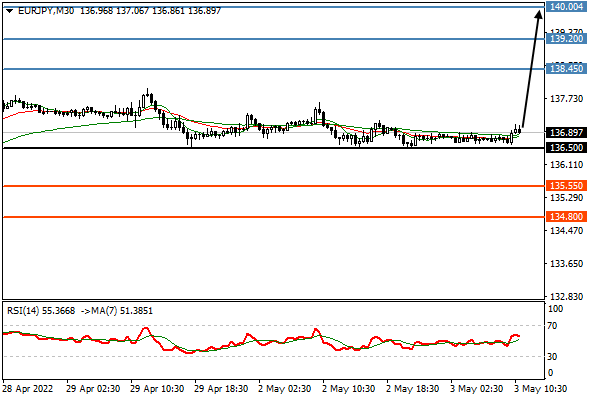Select the 3 May 10:30 time marker
Image resolution: width=590 pixels, height=400 pixels.
point(540,389)
